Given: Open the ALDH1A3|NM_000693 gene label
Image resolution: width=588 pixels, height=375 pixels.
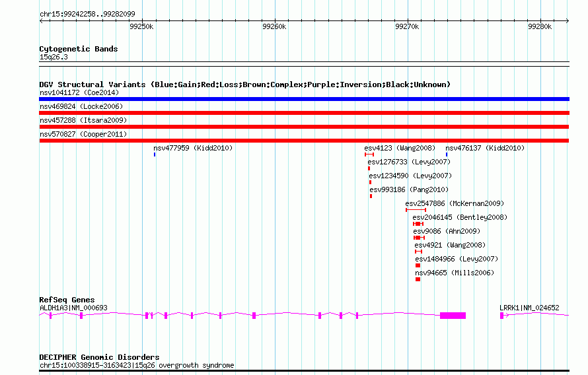Looking at the screenshot, I should (73, 308).
